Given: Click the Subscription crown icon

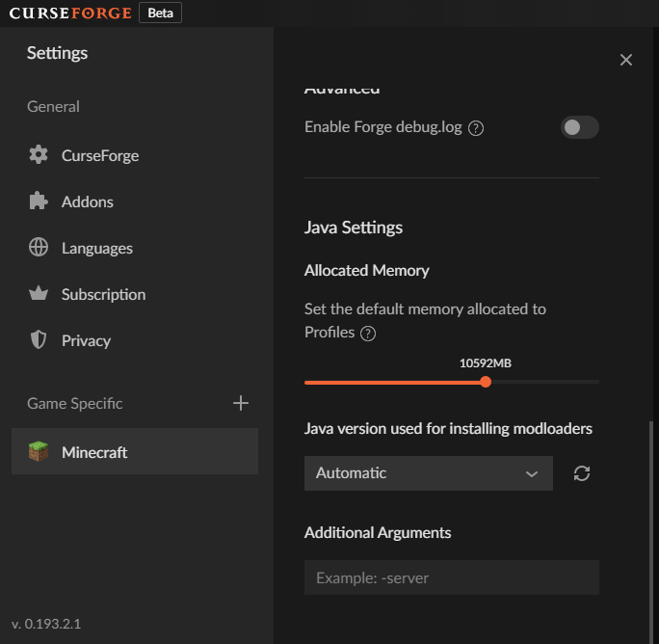Looking at the screenshot, I should [x=39, y=294].
